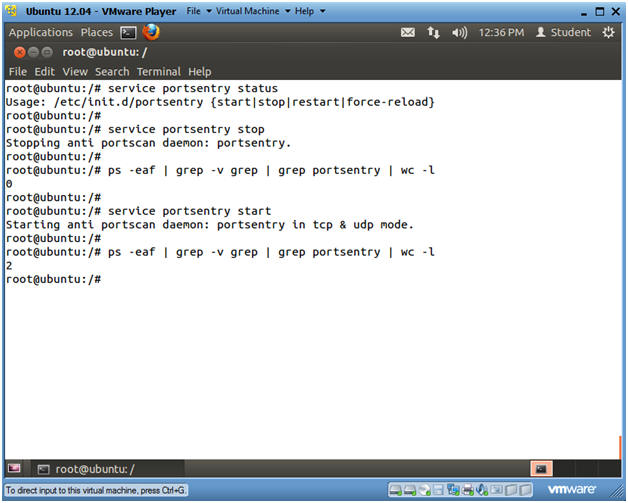Click "service portsentry stop" command line
Screen dimensions: 628x503
tap(135, 129)
